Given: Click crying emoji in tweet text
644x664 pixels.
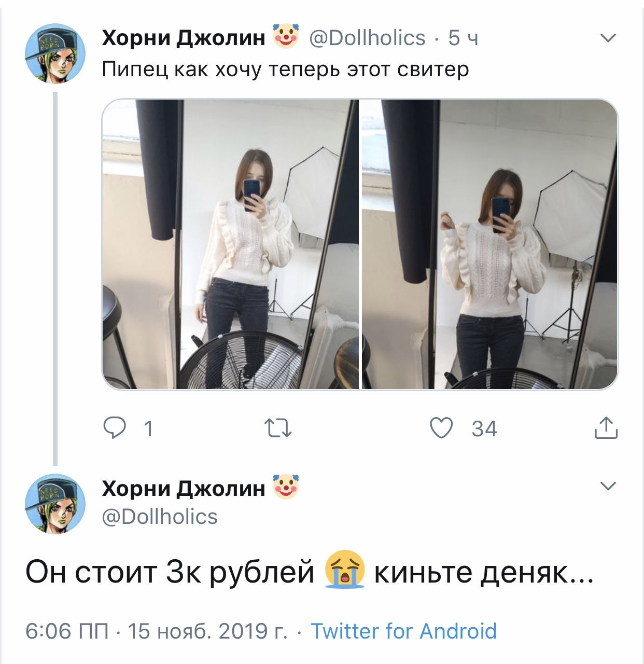Looking at the screenshot, I should 344,570.
